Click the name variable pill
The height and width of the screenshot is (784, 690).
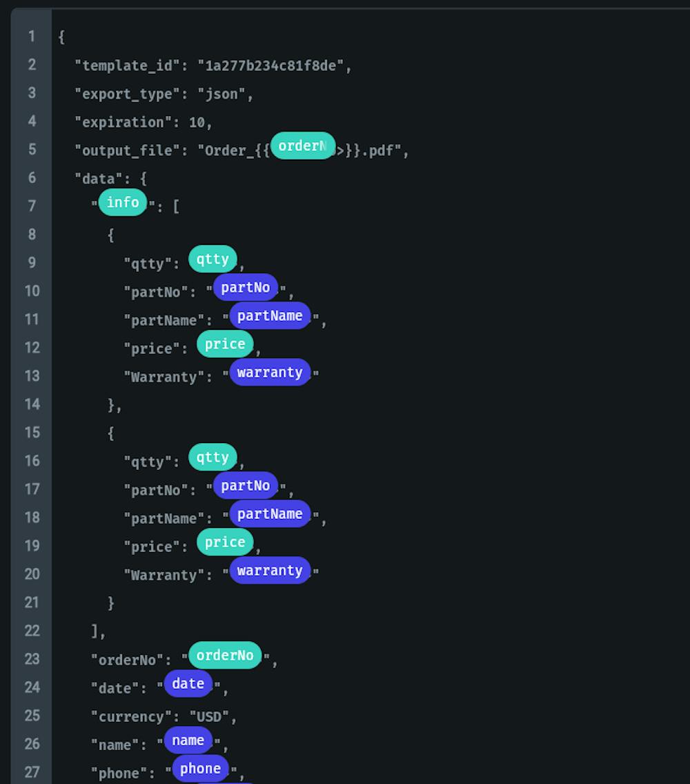pyautogui.click(x=188, y=741)
